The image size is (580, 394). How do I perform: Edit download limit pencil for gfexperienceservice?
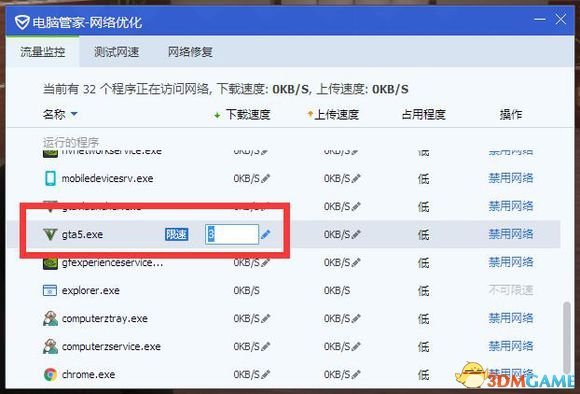tap(266, 263)
